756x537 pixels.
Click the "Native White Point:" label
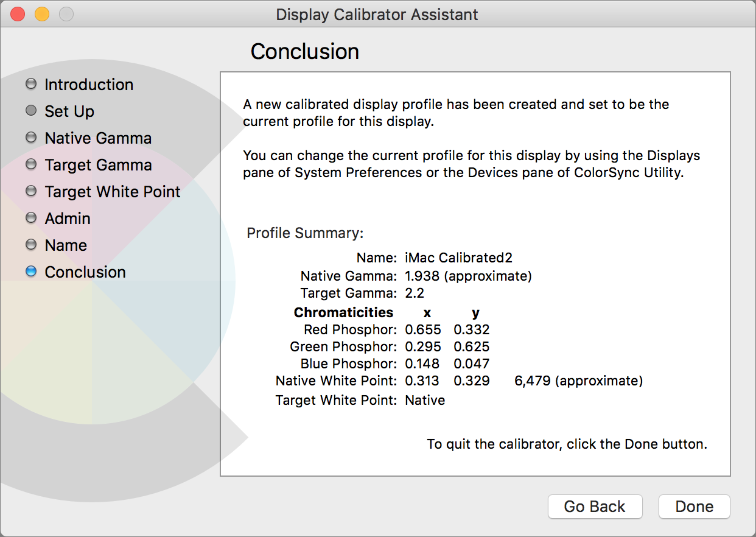coord(337,381)
